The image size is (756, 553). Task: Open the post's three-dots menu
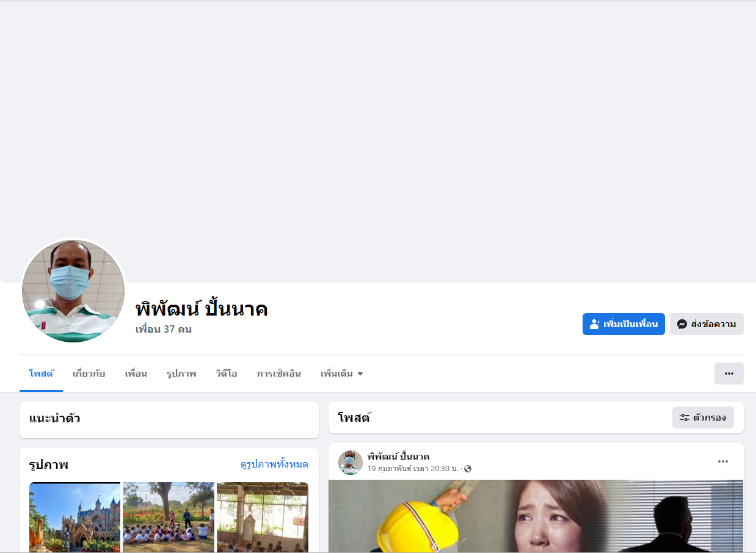tap(723, 461)
